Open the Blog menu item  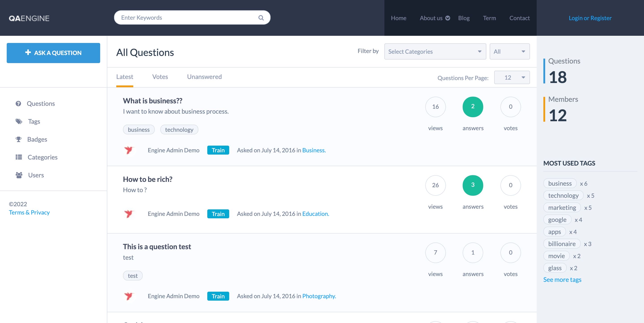(464, 18)
